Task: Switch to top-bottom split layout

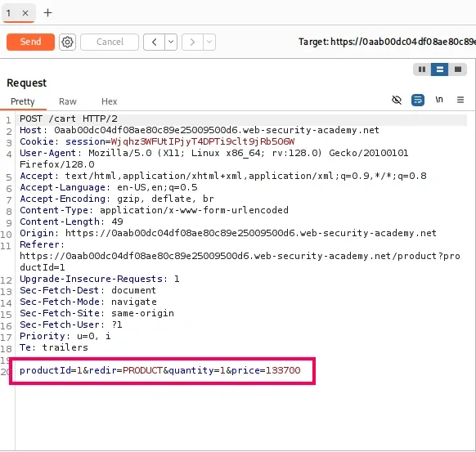Action: 439,69
